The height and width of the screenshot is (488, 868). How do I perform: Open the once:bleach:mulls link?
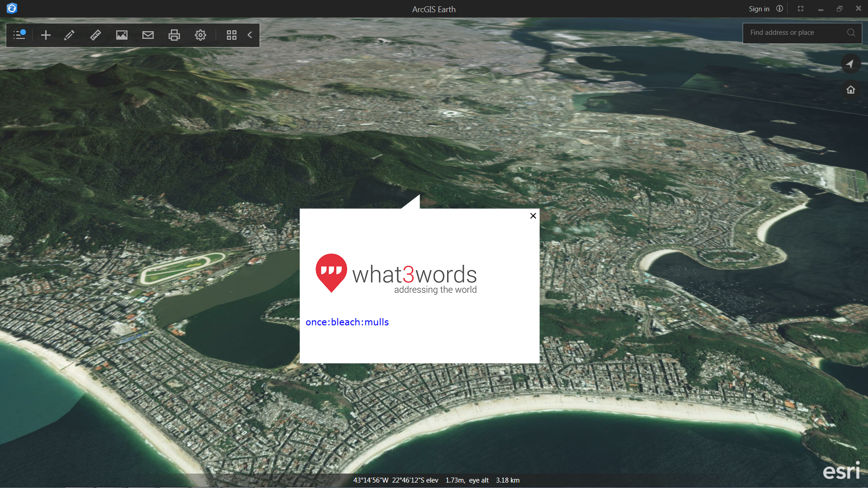pyautogui.click(x=347, y=322)
